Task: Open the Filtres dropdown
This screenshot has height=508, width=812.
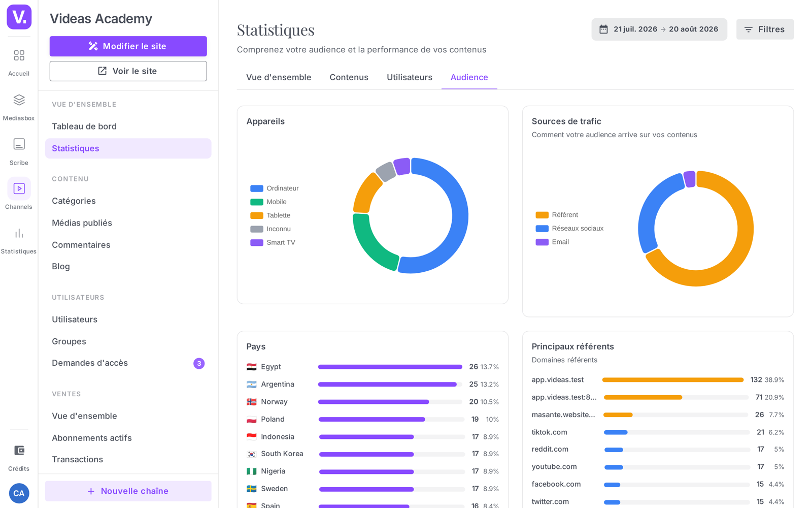Action: 765,29
